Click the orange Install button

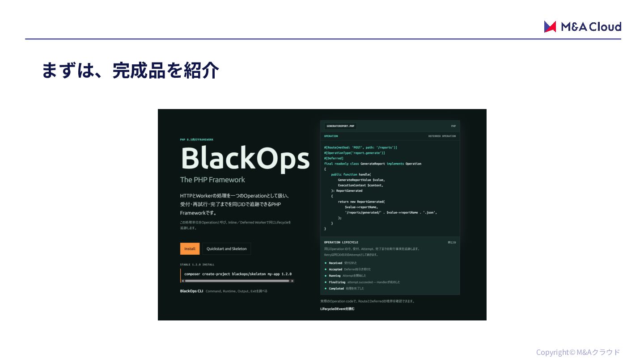coord(190,248)
